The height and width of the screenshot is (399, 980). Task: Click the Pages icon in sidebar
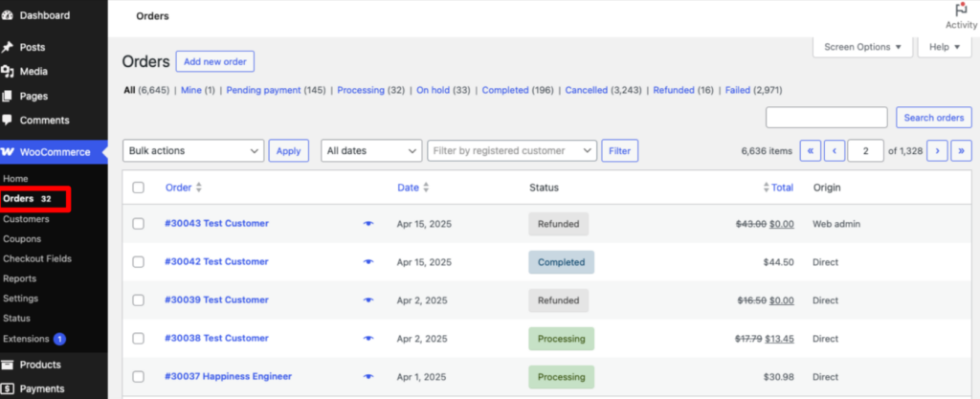pyautogui.click(x=8, y=96)
